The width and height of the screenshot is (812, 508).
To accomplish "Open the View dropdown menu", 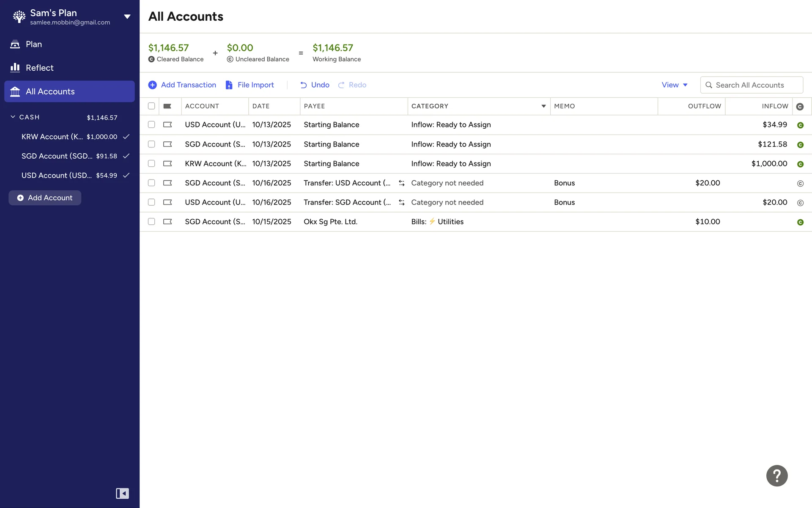I will pyautogui.click(x=674, y=85).
